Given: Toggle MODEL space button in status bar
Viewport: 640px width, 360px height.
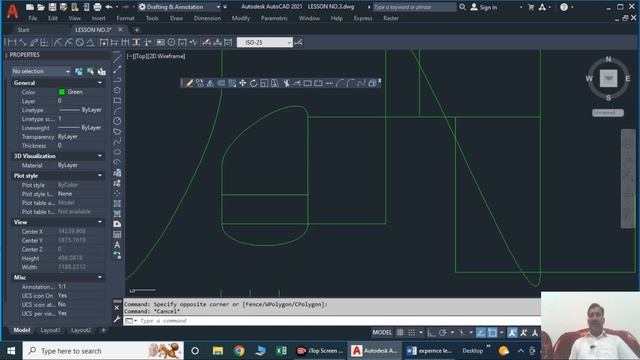Looking at the screenshot, I should coord(382,333).
